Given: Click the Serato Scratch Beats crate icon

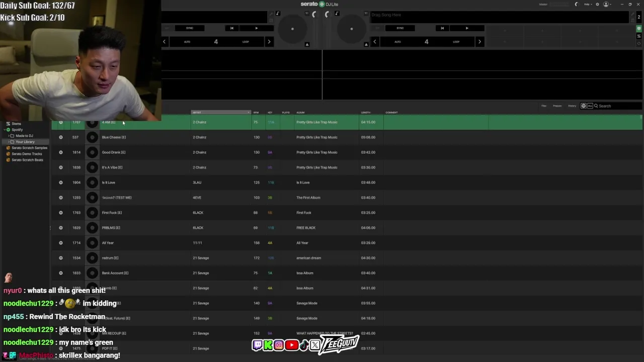Looking at the screenshot, I should [x=8, y=160].
